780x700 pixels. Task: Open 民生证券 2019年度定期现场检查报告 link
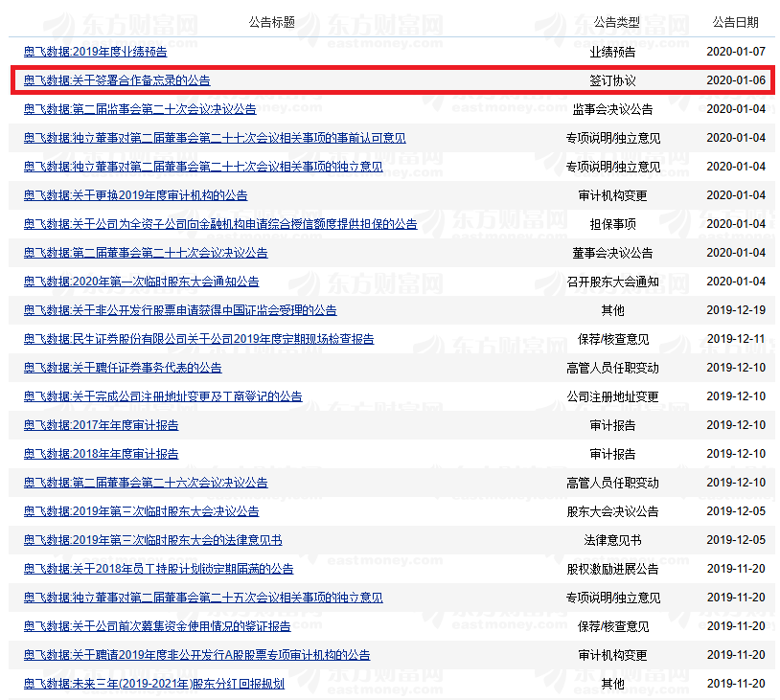[199, 339]
